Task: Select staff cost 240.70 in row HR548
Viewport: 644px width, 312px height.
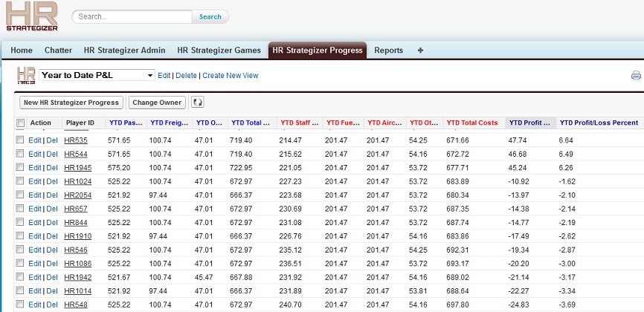Action: [289, 305]
